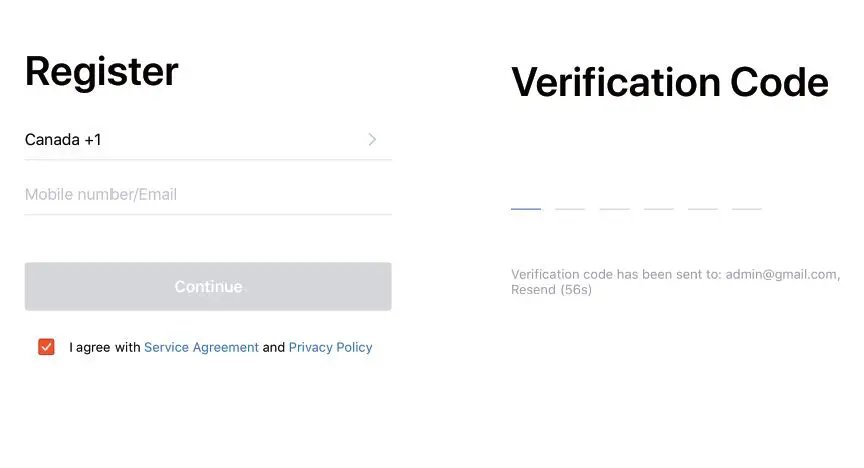Open the Privacy Policy link
This screenshot has width=864, height=468.
(330, 348)
